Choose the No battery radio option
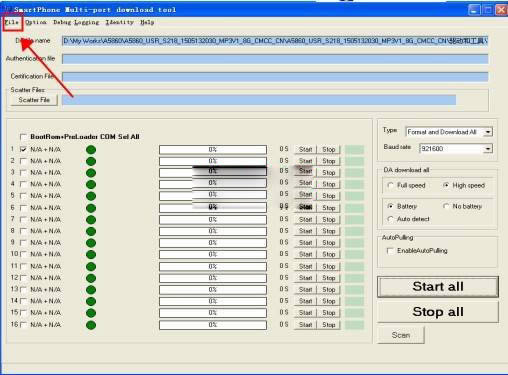The height and width of the screenshot is (375, 508). coord(446,206)
